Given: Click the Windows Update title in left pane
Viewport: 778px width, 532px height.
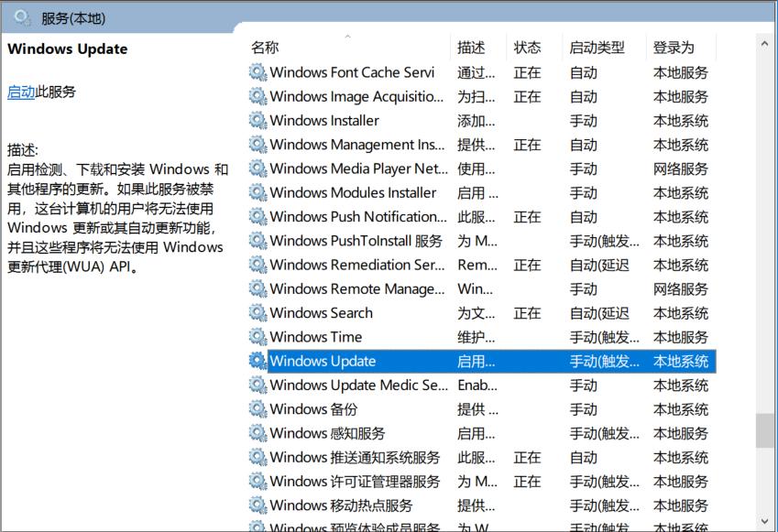Looking at the screenshot, I should [68, 49].
